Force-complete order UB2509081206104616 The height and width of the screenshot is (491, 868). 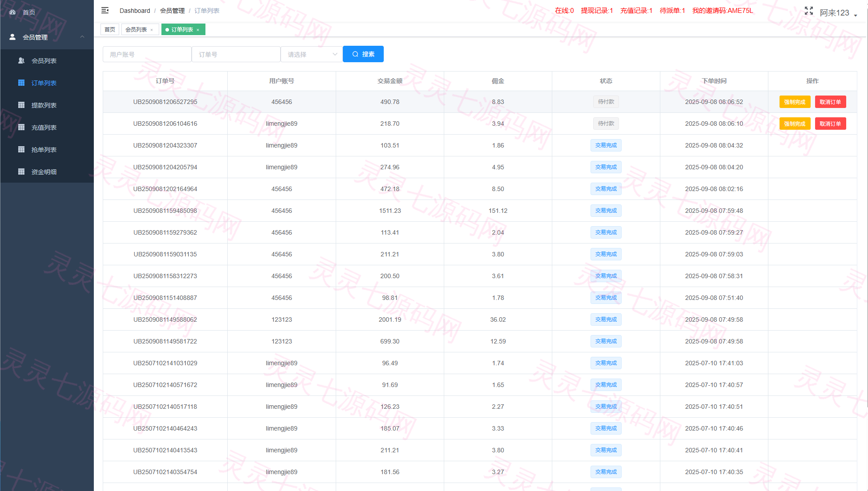(x=795, y=124)
